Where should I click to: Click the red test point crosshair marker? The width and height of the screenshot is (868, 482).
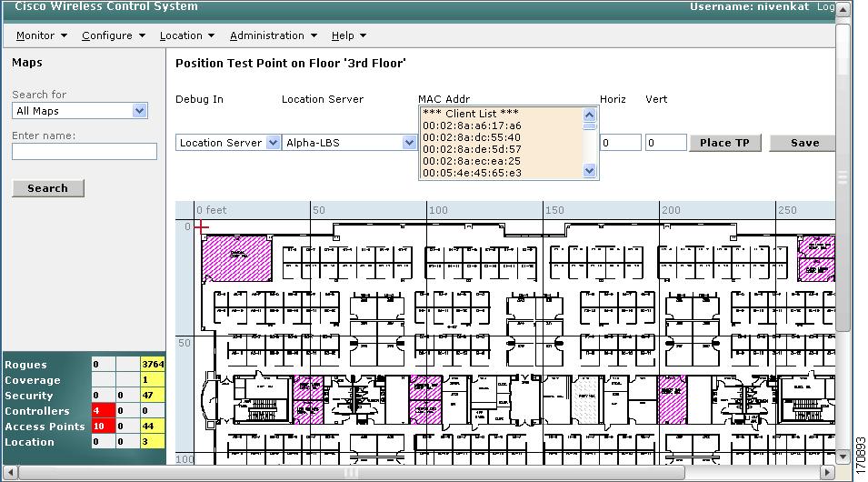202,226
